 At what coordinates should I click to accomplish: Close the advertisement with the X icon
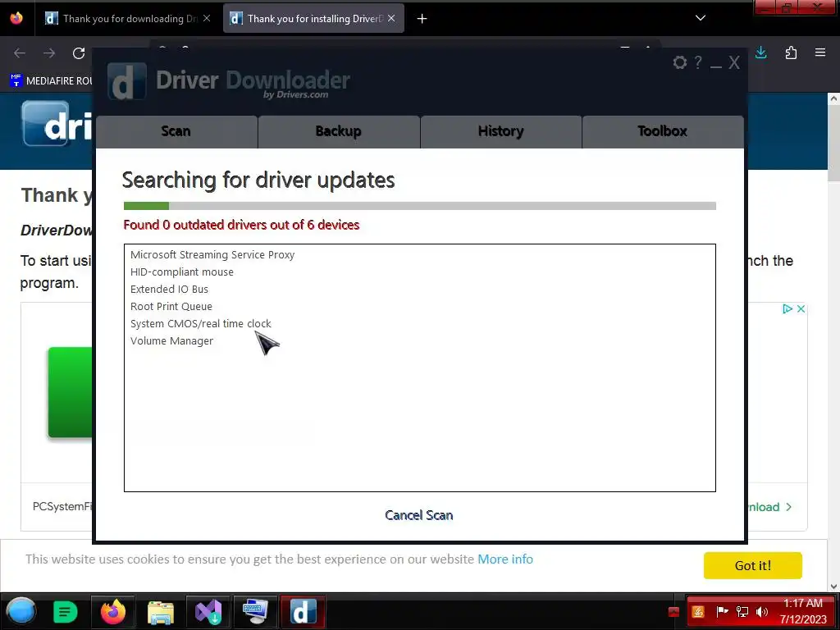coord(801,308)
